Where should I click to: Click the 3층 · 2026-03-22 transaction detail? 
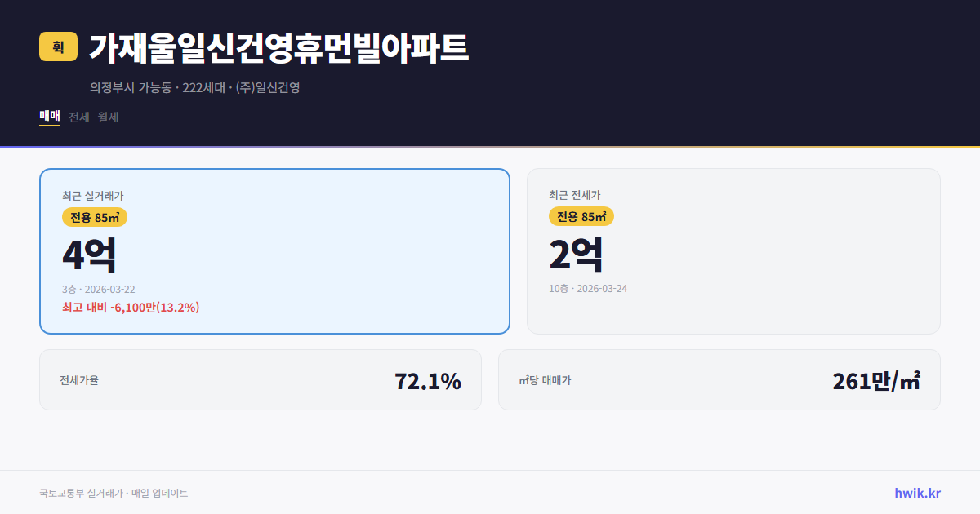click(101, 289)
